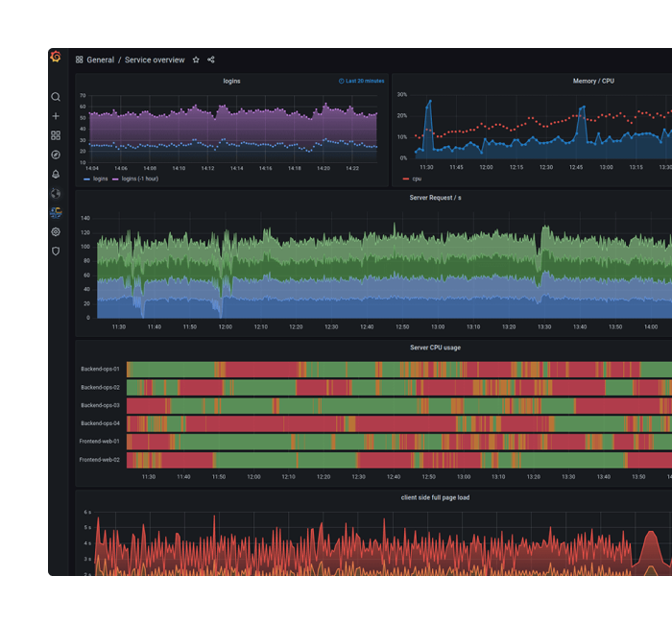Open the Dashboards grid icon in sidebar
The height and width of the screenshot is (624, 672).
(56, 135)
